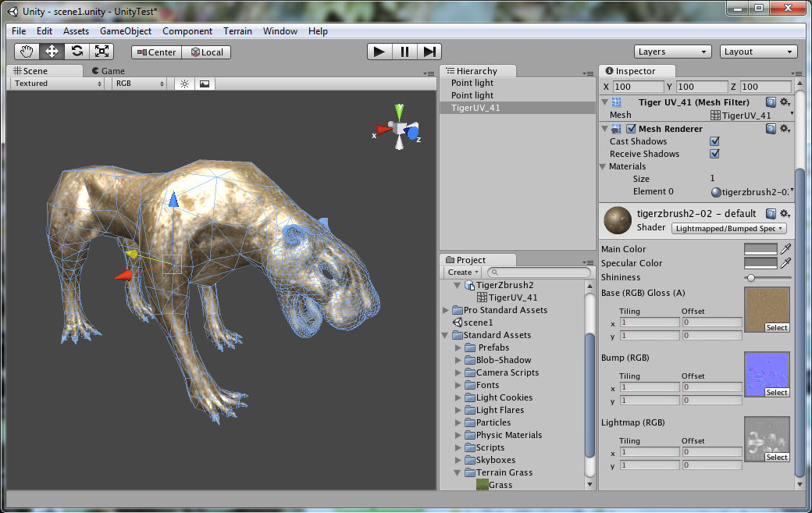The width and height of the screenshot is (812, 513).
Task: Click the Specular Color swatch
Action: point(760,263)
